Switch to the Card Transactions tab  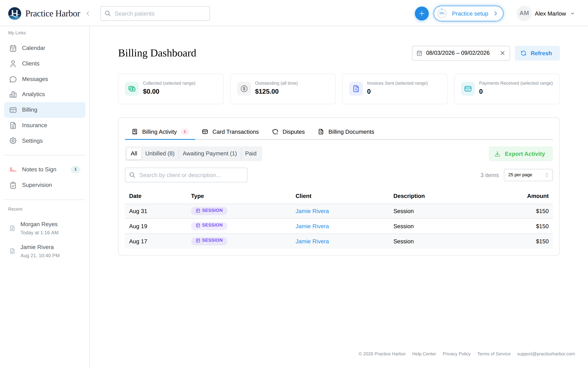[x=230, y=132]
